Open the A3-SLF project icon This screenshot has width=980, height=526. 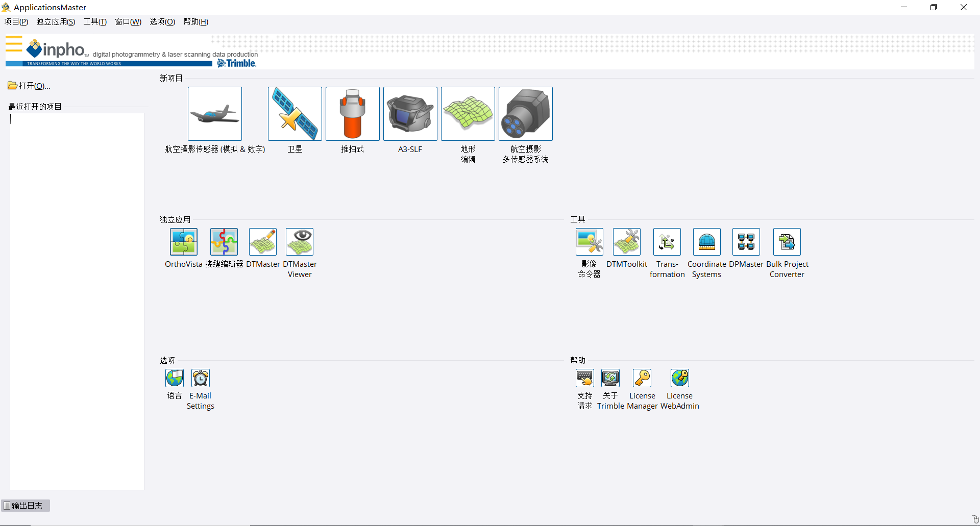point(410,114)
